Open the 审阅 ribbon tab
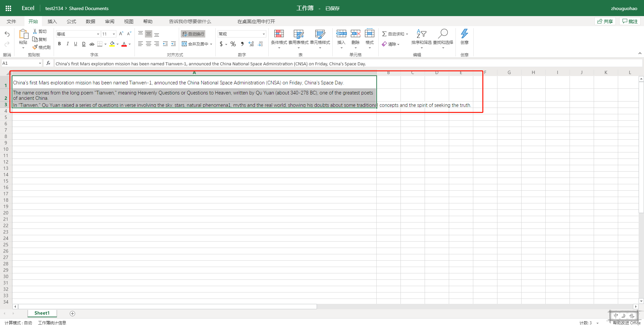 (x=109, y=21)
